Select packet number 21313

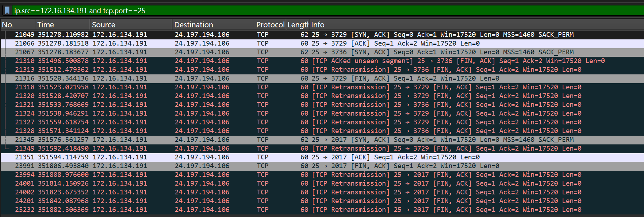tap(322, 70)
